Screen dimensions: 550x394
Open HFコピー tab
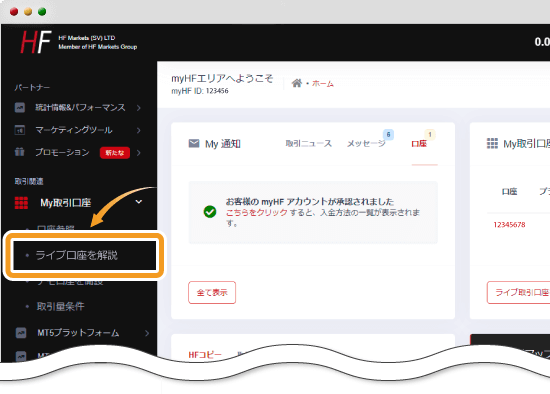click(205, 355)
